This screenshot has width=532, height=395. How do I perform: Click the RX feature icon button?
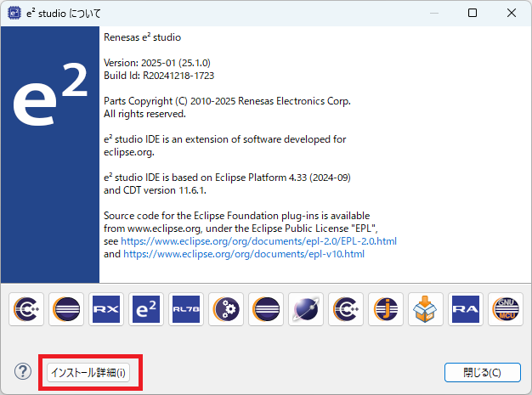click(x=106, y=309)
